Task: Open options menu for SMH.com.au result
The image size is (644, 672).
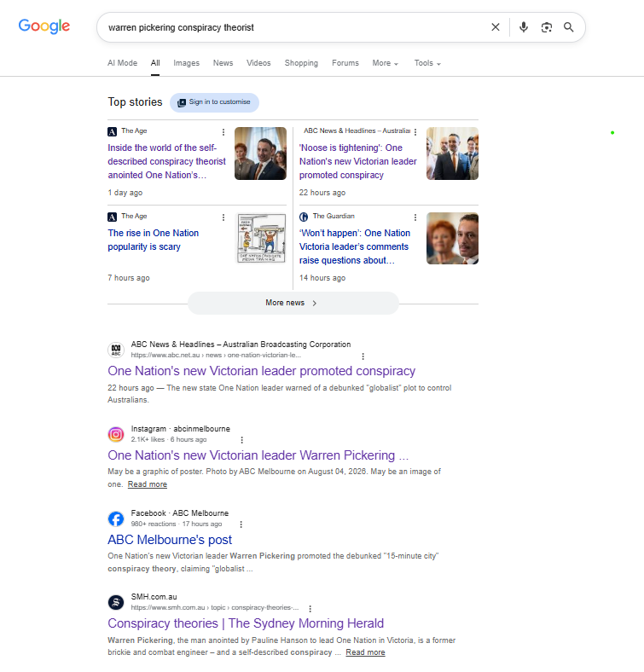Action: (x=310, y=609)
